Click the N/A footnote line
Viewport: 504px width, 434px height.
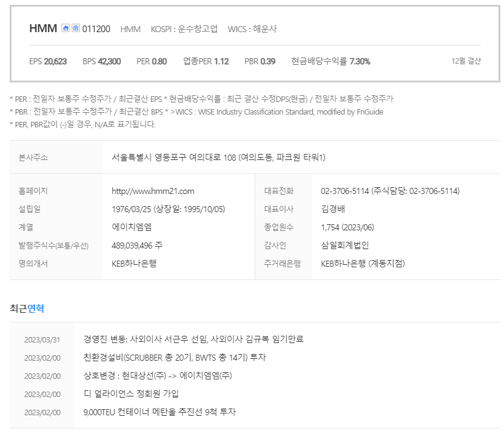(83, 124)
